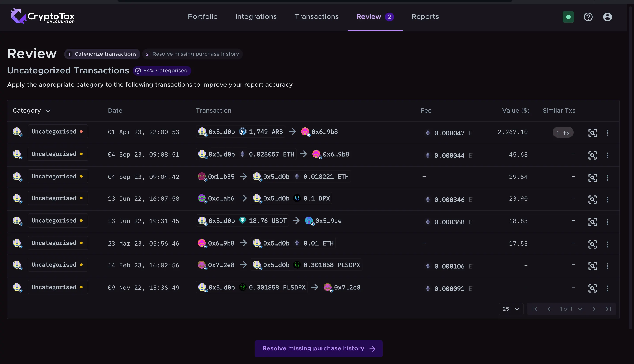This screenshot has height=364, width=634.
Task: Click the 1 tx similar transactions badge
Action: pos(563,133)
